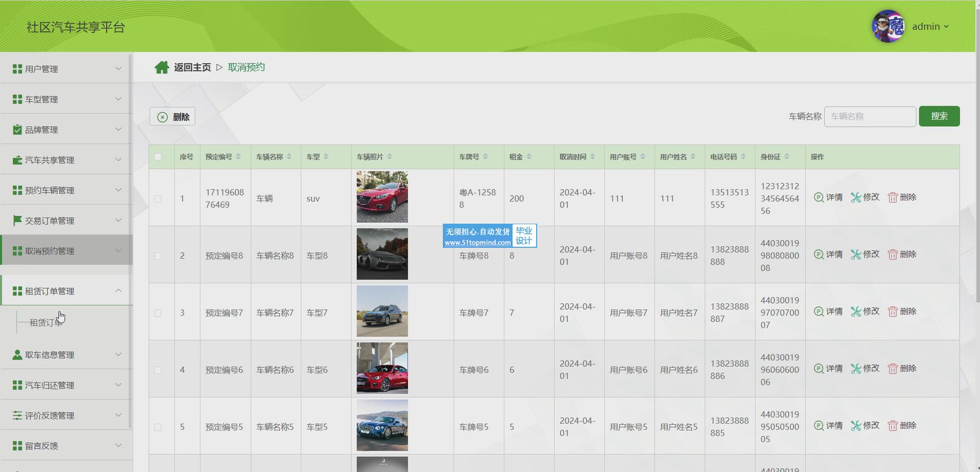This screenshot has height=472, width=980.
Task: Sort by 电话号码 column arrows
Action: coord(743,156)
